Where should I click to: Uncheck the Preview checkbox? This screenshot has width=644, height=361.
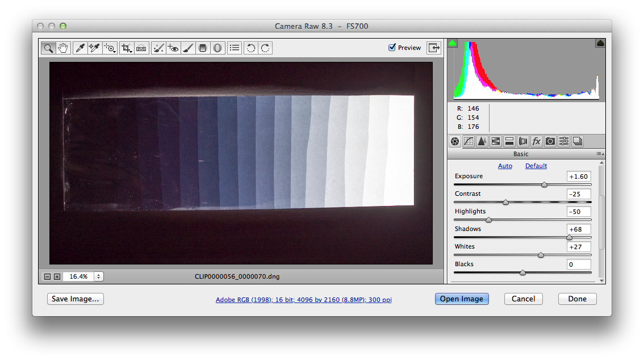392,48
